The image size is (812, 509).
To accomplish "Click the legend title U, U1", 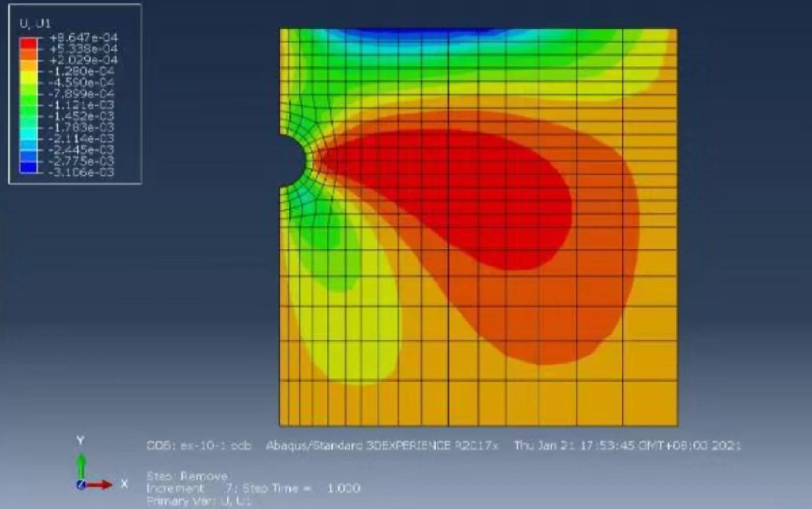I will 35,24.
